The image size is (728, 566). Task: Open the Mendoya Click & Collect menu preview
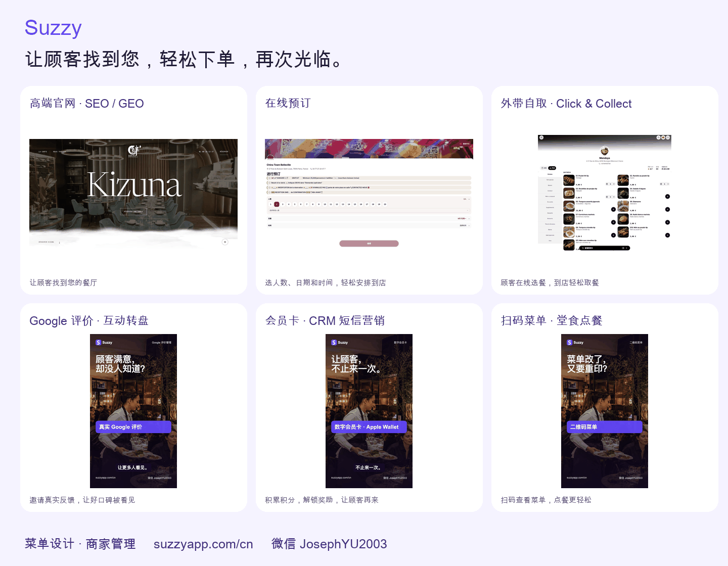(x=605, y=193)
